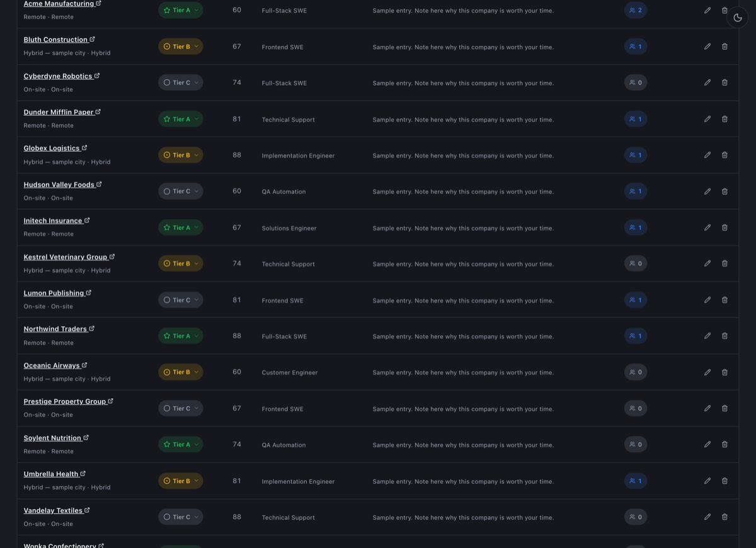Delete the Dunder Mifflin Paper entry
This screenshot has height=548, width=756.
point(724,119)
